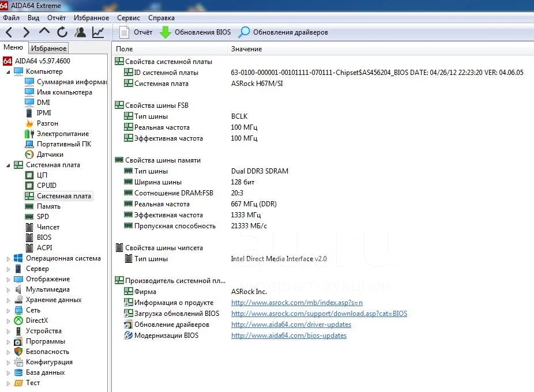Viewport: 534px width, 392px height.
Task: Open the Вид menu
Action: coord(33,18)
